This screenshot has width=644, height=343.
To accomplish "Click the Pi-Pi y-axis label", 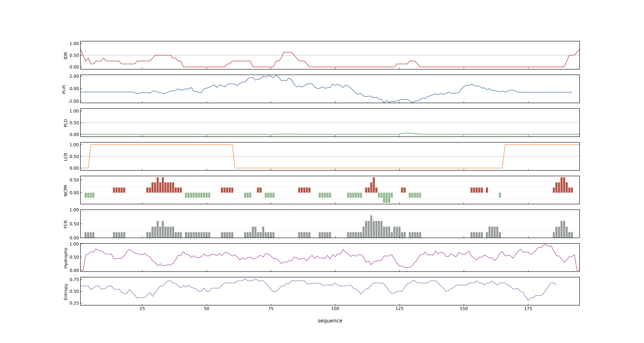I will coord(64,89).
